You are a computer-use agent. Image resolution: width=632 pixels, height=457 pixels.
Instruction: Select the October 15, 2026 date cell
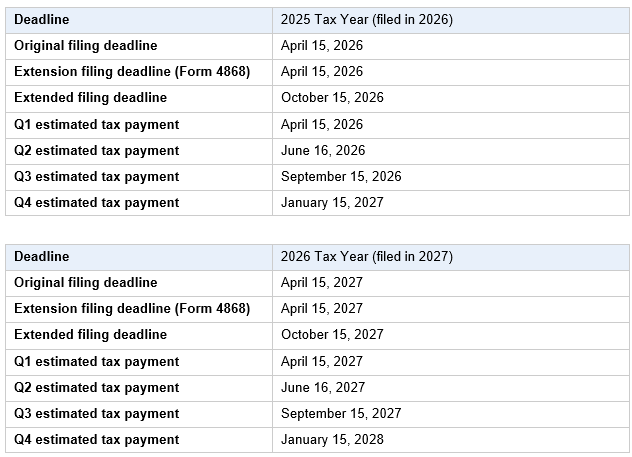pos(332,98)
